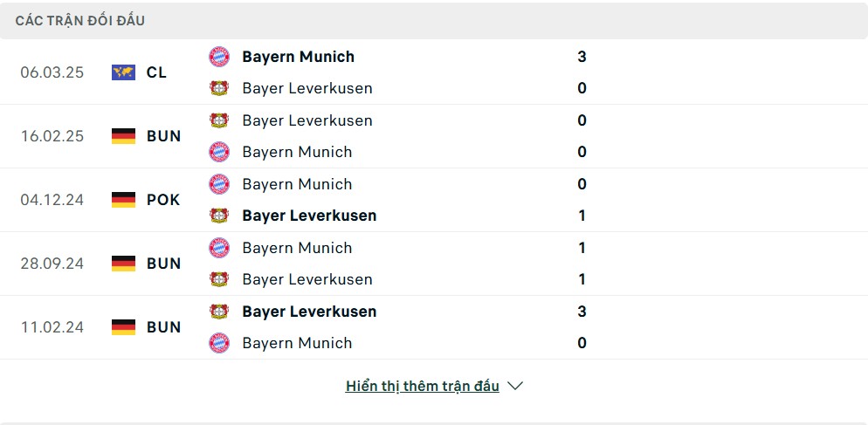The height and width of the screenshot is (425, 868).
Task: Click Bayern Munich logo in 16.02.25 match
Action: tap(219, 152)
